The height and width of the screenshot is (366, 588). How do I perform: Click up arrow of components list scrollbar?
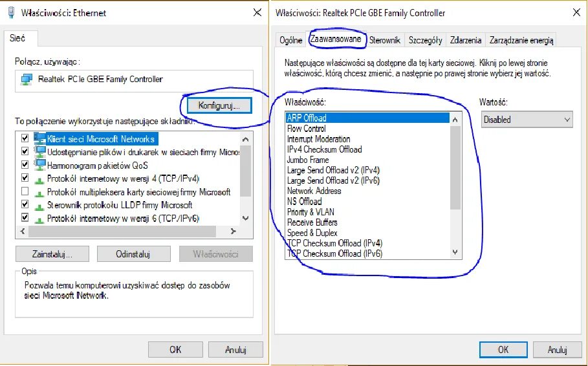coord(246,140)
